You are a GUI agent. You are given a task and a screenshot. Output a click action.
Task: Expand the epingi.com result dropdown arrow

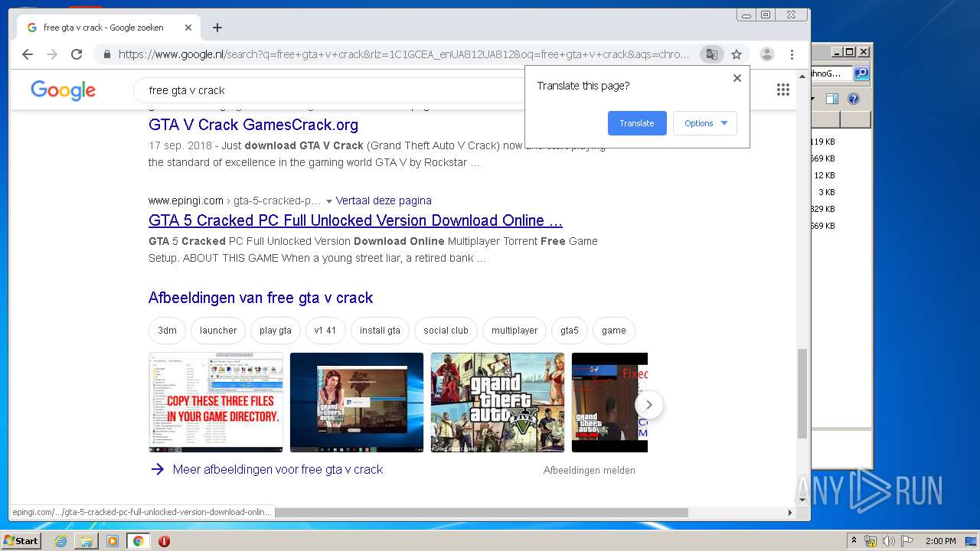pos(328,201)
